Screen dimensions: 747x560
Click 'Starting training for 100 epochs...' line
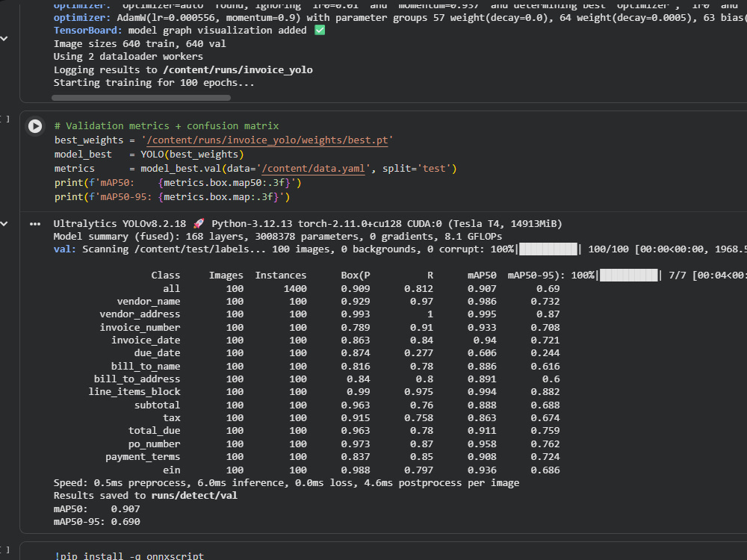154,82
